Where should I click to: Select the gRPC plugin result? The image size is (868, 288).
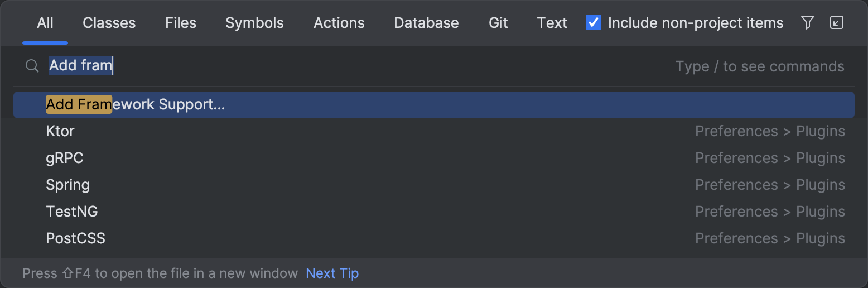[65, 158]
